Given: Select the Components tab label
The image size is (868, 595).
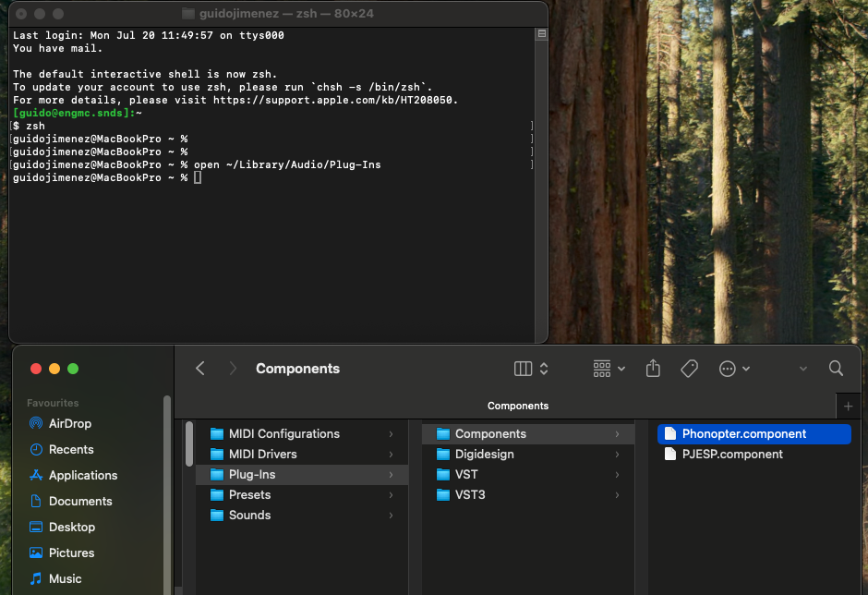Looking at the screenshot, I should [518, 407].
